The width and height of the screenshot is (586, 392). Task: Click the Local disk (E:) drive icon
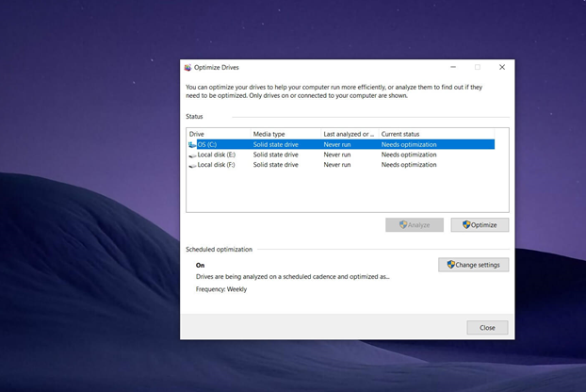click(192, 155)
